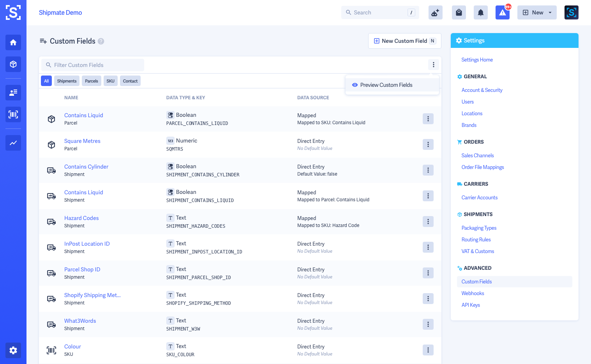Open Order File Mappings
Image resolution: width=591 pixels, height=364 pixels.
483,167
